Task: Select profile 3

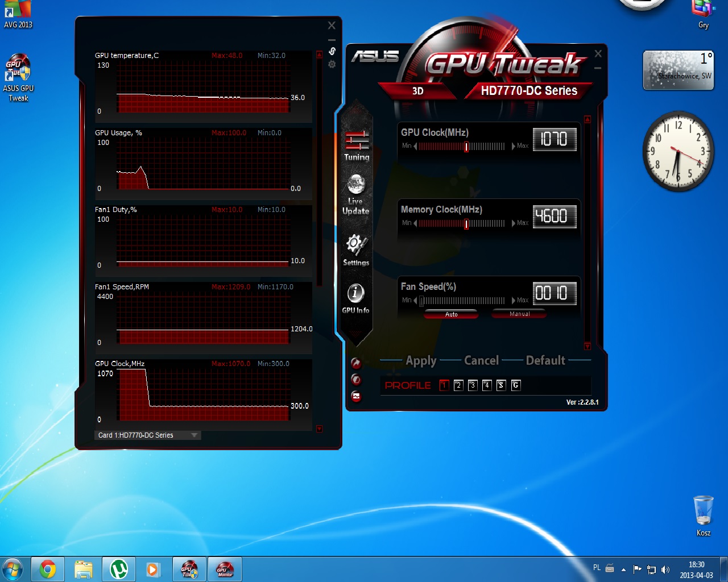Action: click(x=473, y=385)
